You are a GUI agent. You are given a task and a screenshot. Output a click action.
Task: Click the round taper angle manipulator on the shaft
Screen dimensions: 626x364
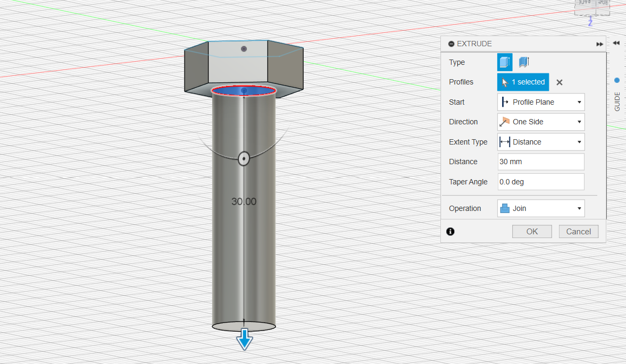pyautogui.click(x=244, y=159)
